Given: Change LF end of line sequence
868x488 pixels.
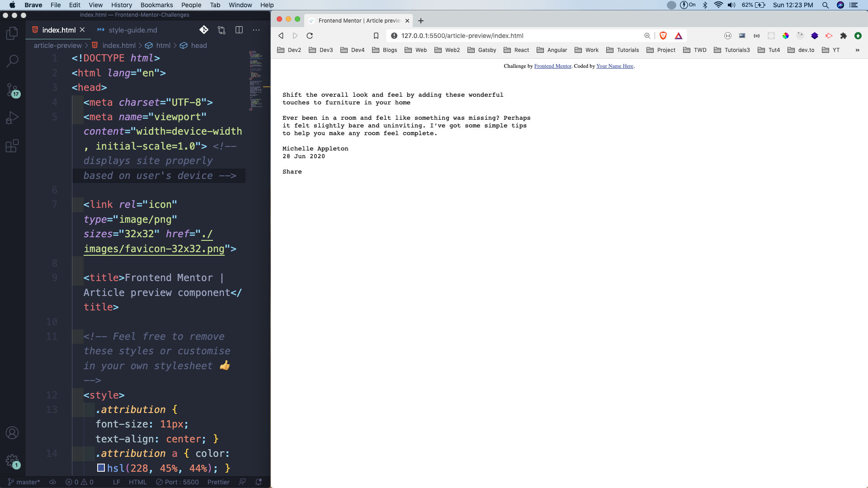Looking at the screenshot, I should pyautogui.click(x=116, y=482).
